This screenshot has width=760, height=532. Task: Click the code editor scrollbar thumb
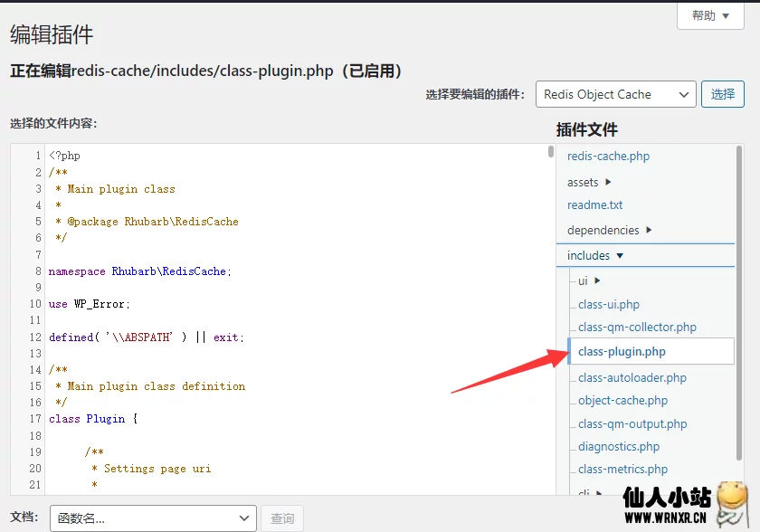(551, 151)
